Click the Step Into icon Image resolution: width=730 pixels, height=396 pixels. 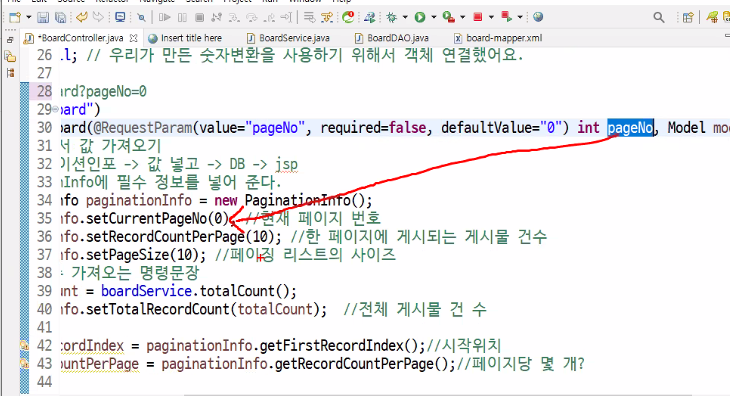(234, 18)
